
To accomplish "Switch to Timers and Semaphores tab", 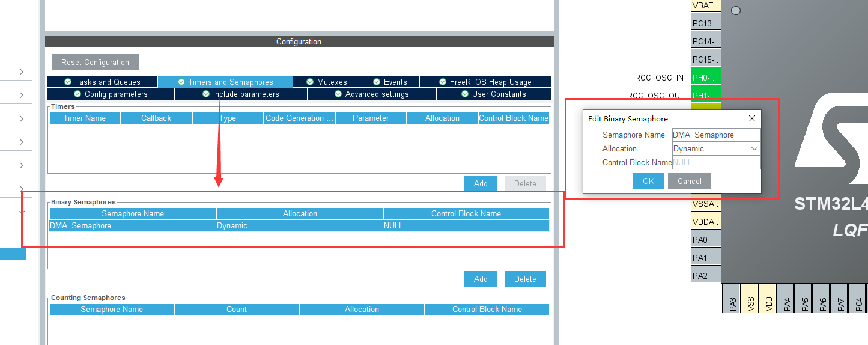I will pyautogui.click(x=225, y=82).
